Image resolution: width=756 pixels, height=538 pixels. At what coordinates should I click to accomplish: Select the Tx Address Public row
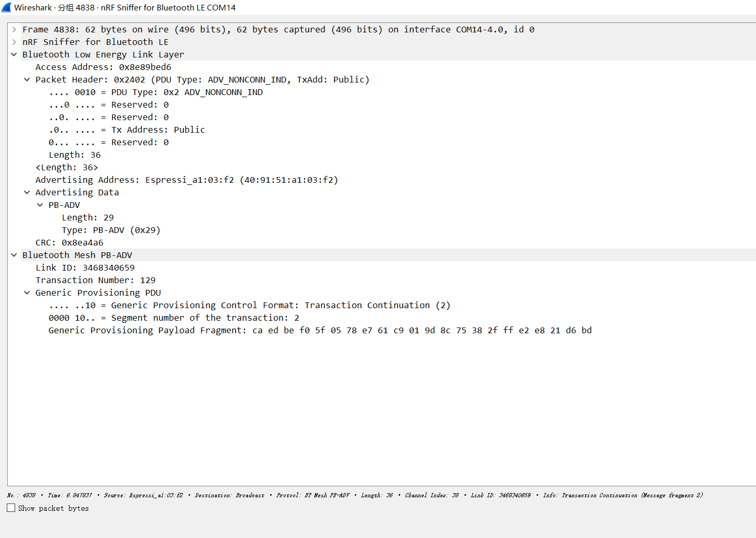[126, 130]
